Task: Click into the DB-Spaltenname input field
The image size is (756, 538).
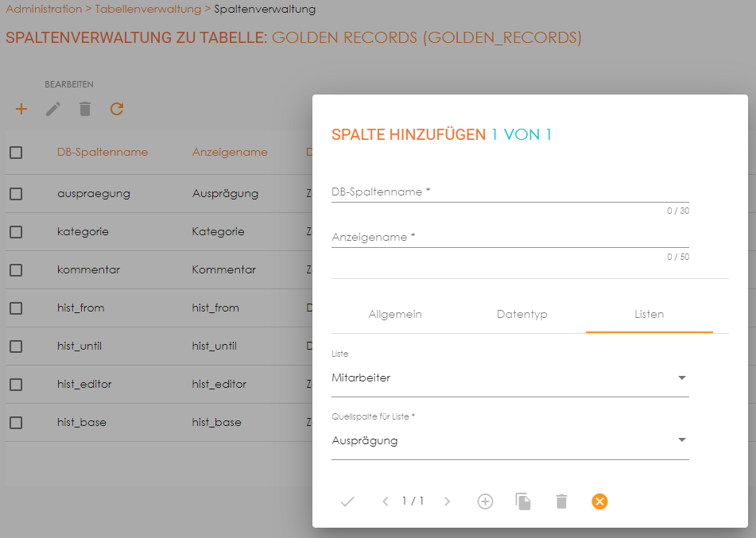Action: (x=510, y=192)
